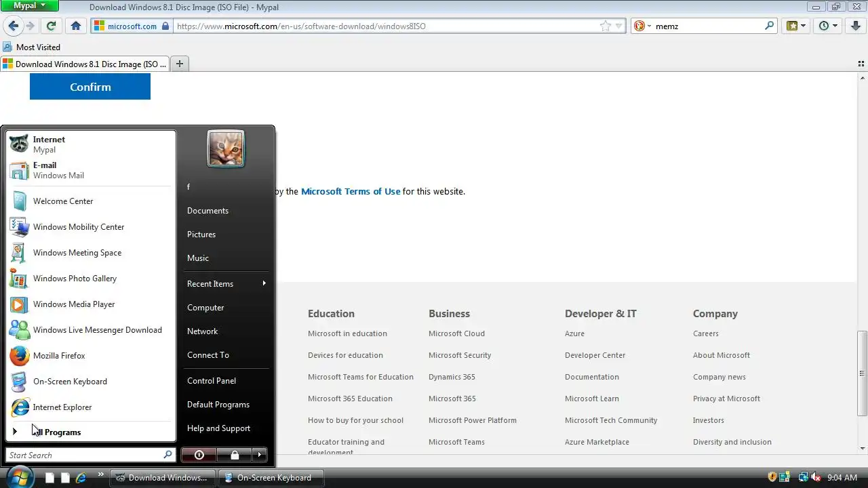
Task: Launch Internet Explorer from Start menu list
Action: pyautogui.click(x=90, y=407)
